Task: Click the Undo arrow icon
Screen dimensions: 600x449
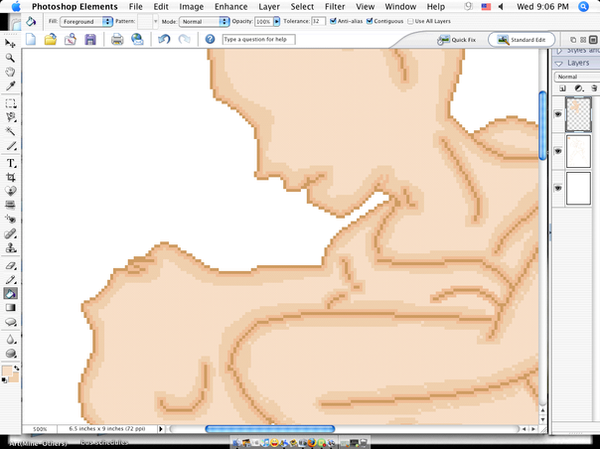Action: [x=164, y=39]
